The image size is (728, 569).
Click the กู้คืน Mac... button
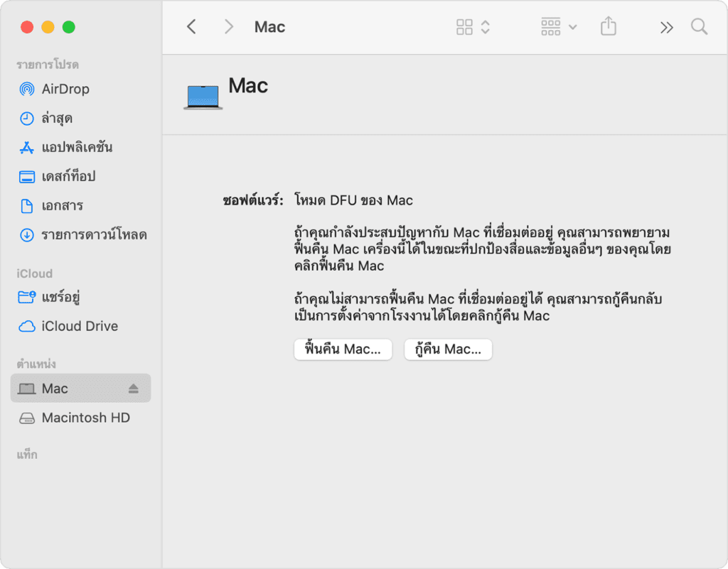[448, 349]
